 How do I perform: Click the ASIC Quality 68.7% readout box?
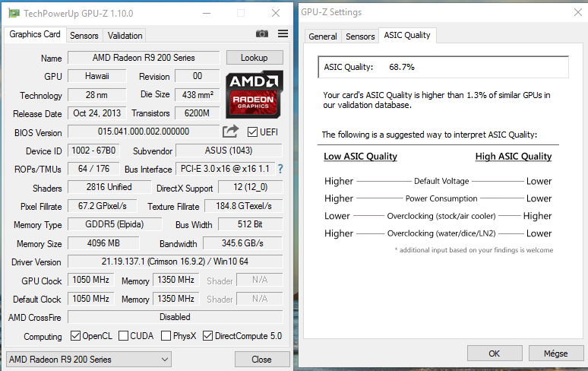tap(443, 67)
